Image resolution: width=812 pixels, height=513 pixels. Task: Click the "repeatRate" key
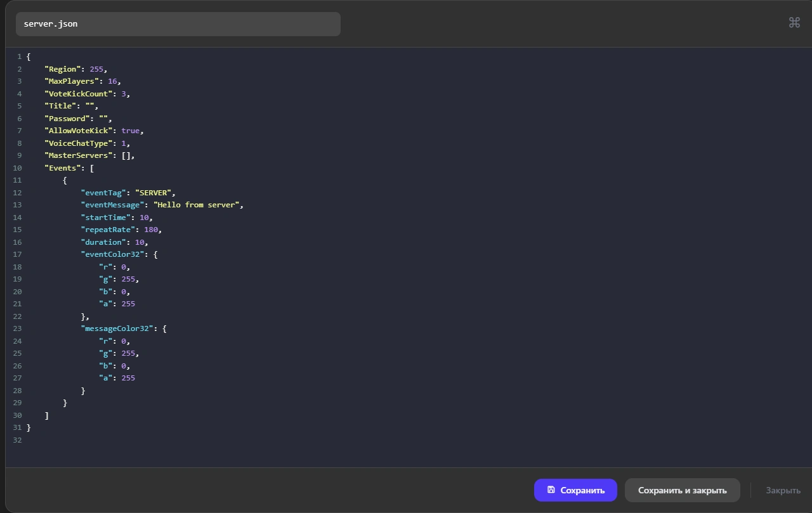[108, 230]
